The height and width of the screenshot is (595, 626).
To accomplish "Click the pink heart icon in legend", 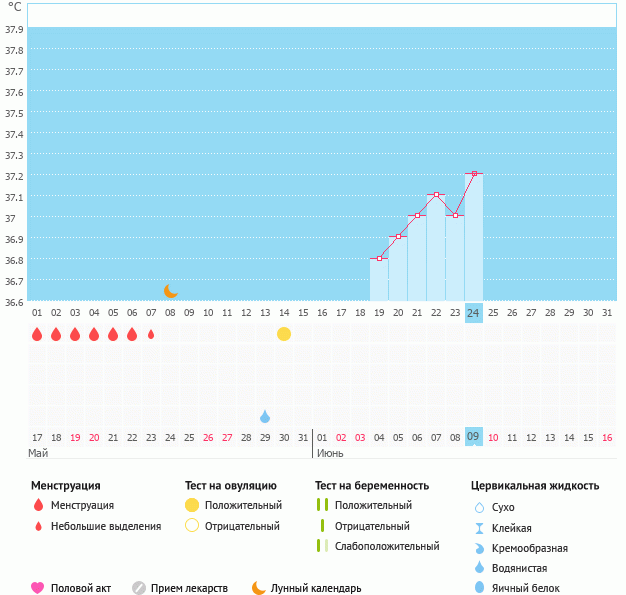I will click(x=38, y=588).
